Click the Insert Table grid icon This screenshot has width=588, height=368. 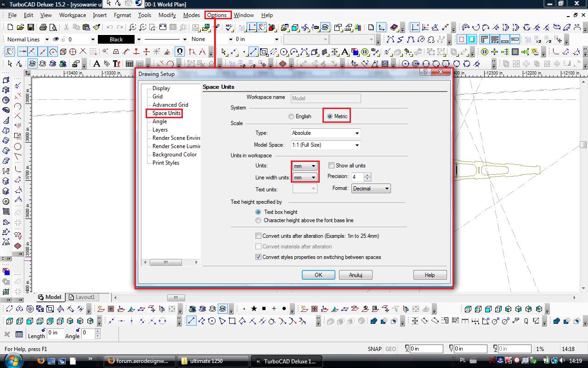coord(130,63)
